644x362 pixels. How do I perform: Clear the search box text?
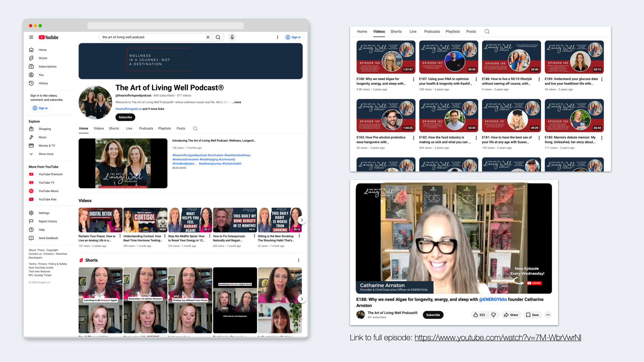(208, 37)
